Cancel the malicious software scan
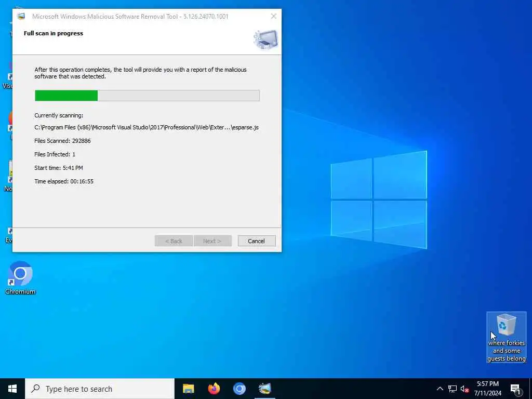This screenshot has height=399, width=532. pyautogui.click(x=257, y=241)
